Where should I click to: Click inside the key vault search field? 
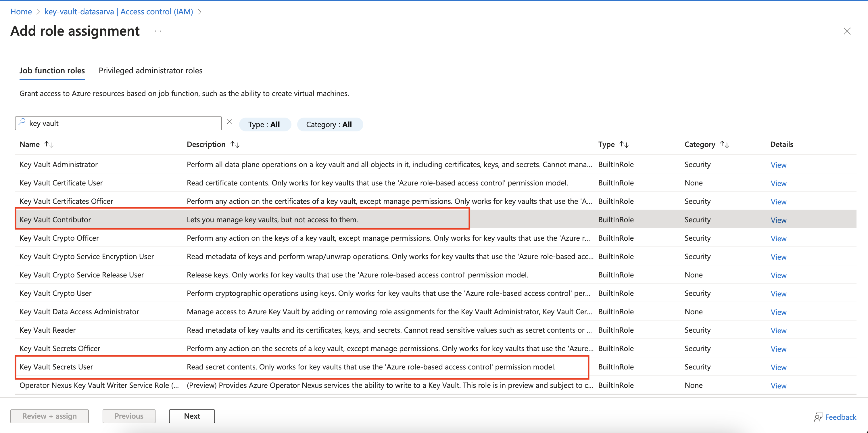pos(118,123)
